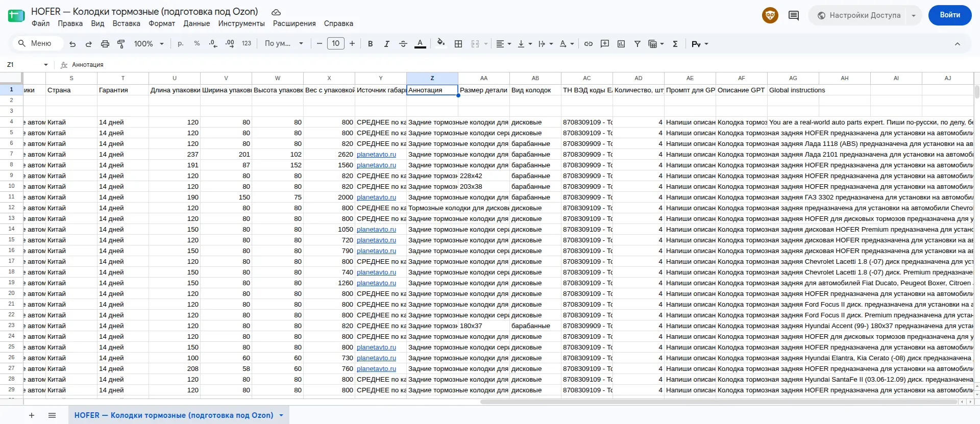Image resolution: width=980 pixels, height=424 pixels.
Task: Activate the paint format tool
Action: (121, 44)
